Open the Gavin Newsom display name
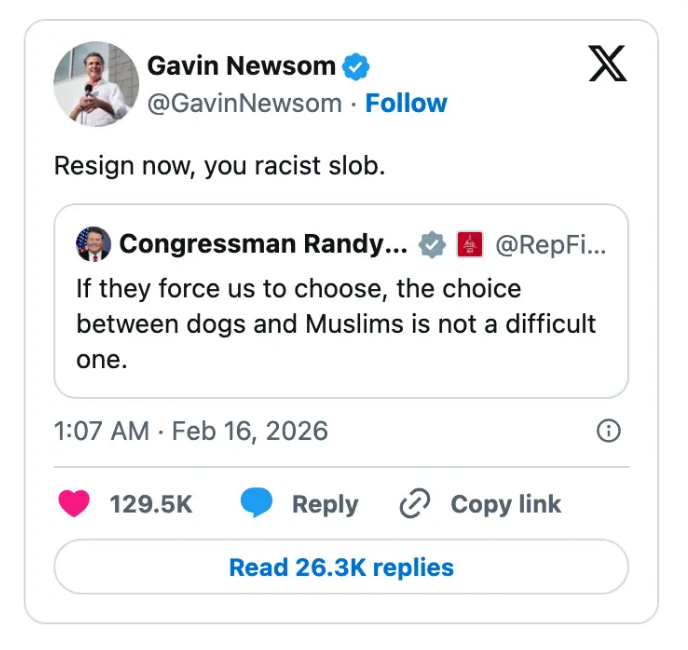Screen dimensions: 688x650 point(241,66)
